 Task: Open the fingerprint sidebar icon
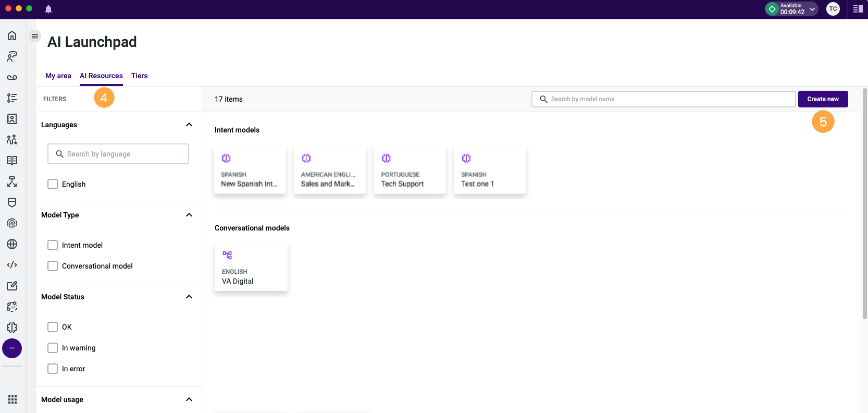click(x=12, y=223)
